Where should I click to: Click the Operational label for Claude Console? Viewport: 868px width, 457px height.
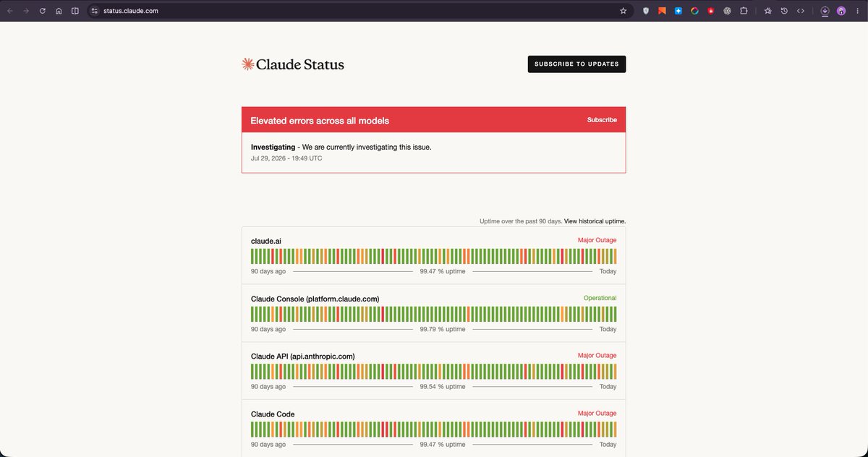coord(600,298)
